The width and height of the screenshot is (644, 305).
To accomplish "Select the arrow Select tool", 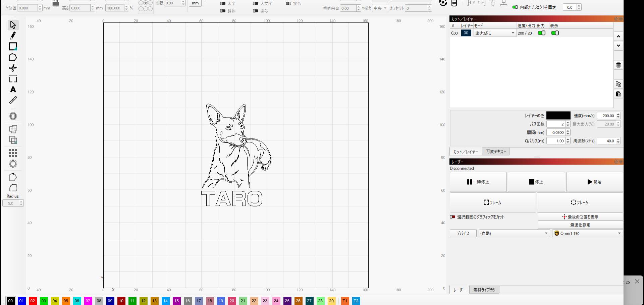I will [13, 25].
